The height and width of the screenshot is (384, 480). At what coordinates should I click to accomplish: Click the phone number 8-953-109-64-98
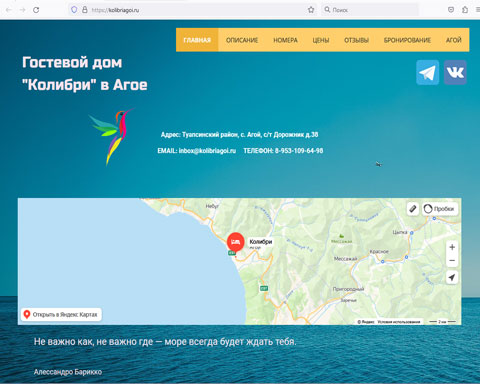pos(299,151)
